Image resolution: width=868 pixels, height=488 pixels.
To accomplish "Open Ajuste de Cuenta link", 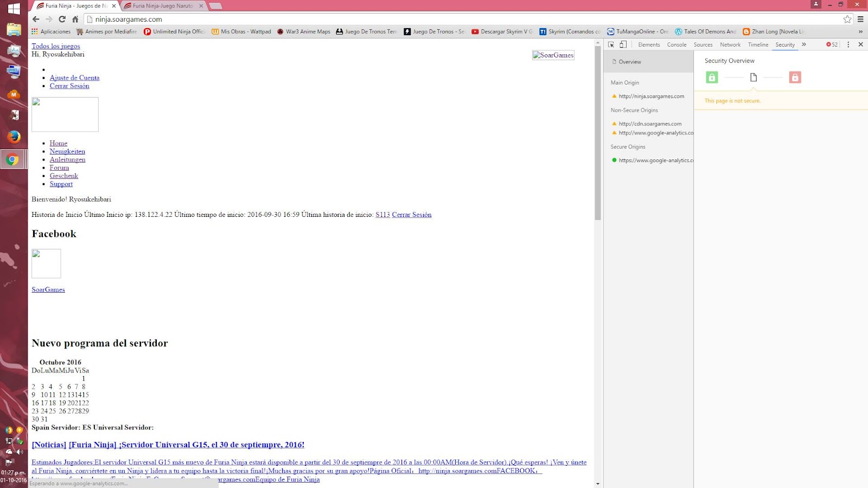I will point(74,78).
